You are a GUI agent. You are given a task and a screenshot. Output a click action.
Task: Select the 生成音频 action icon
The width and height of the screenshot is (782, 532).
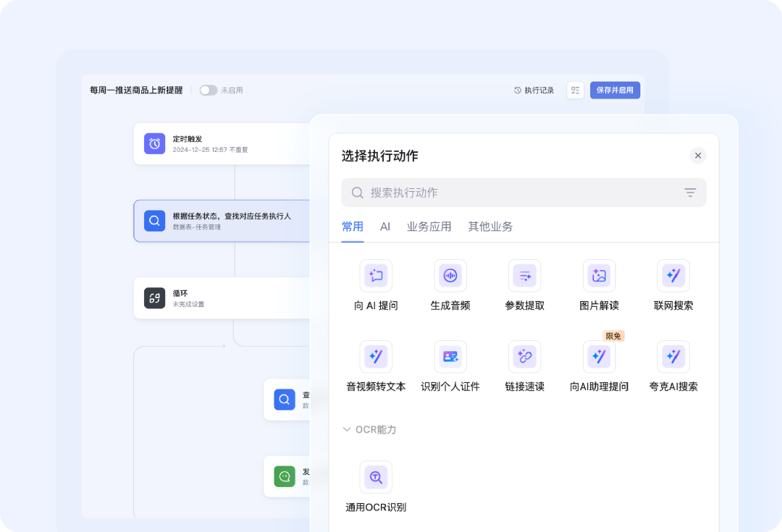coord(450,275)
